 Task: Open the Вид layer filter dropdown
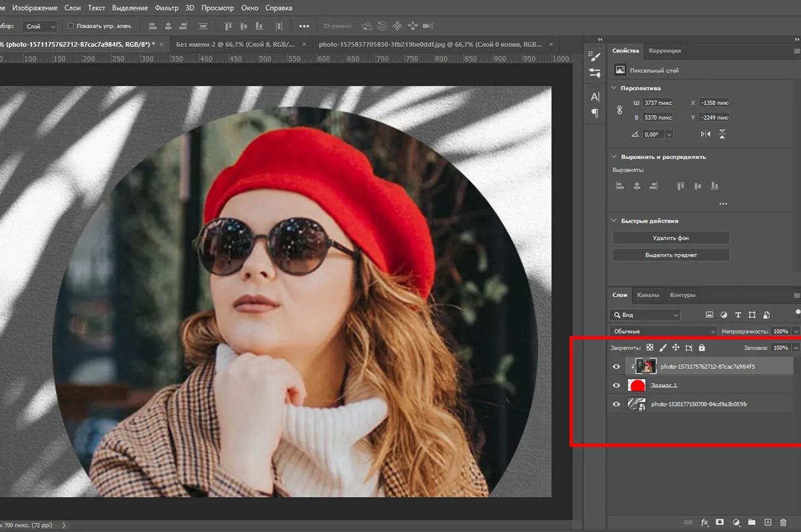645,315
